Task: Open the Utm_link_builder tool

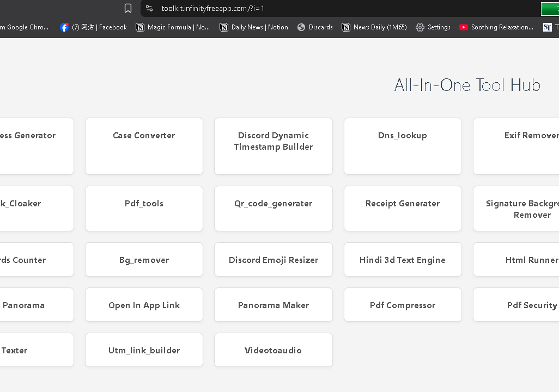Action: coord(144,350)
